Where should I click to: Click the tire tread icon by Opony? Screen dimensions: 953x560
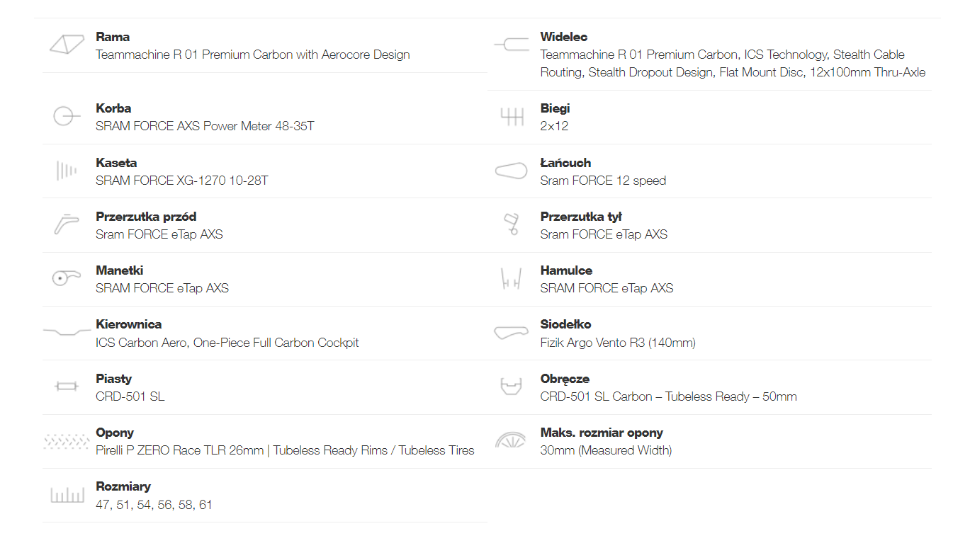66,441
